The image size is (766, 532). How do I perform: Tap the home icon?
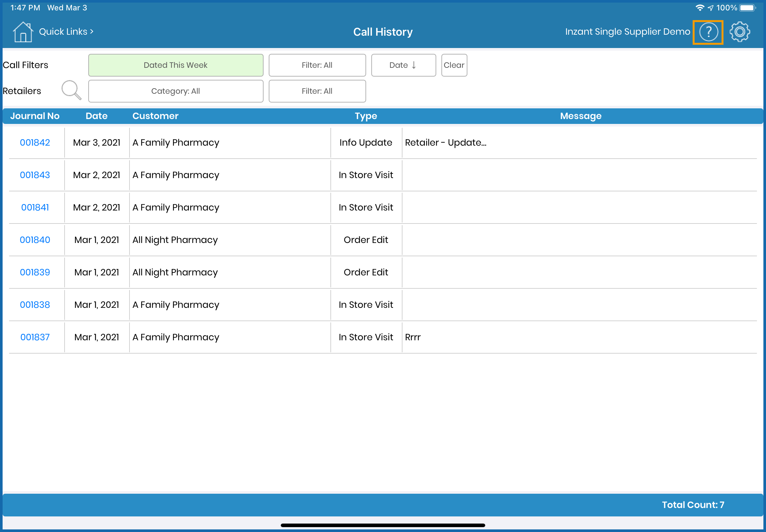point(23,32)
